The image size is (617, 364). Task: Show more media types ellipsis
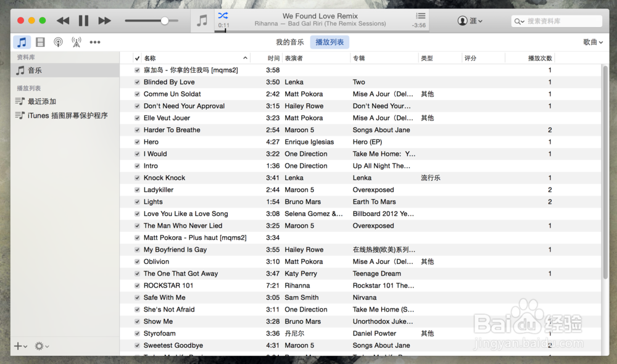click(x=95, y=42)
